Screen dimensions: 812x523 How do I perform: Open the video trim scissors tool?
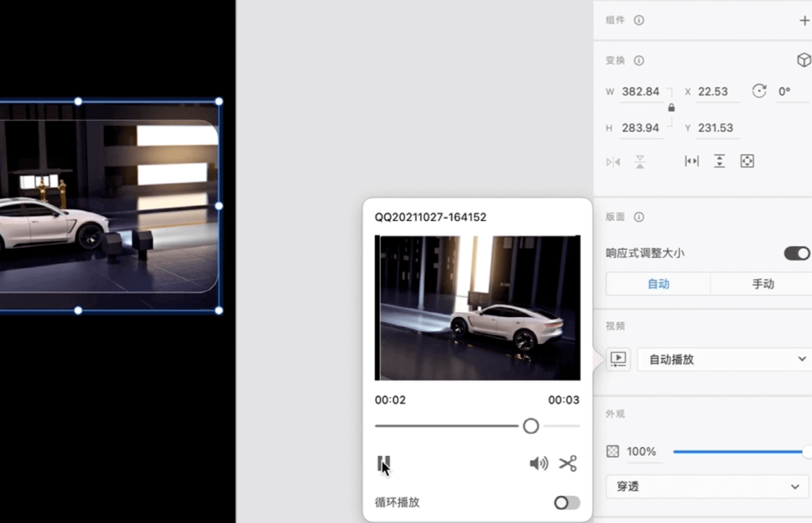tap(568, 463)
